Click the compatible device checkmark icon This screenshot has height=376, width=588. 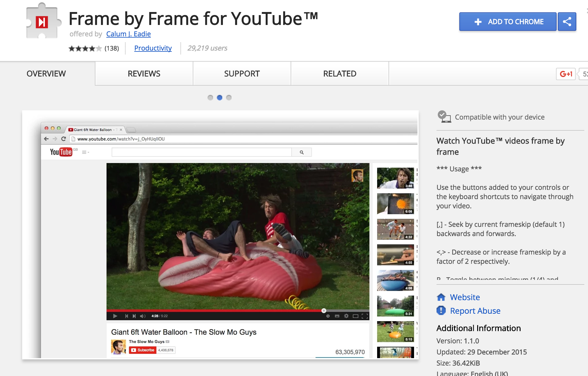444,117
